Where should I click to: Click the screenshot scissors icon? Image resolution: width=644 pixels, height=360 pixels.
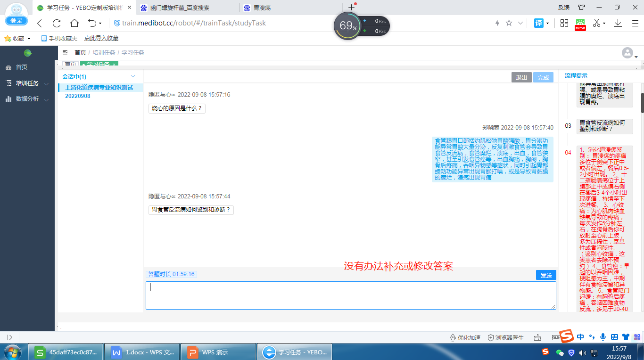pos(597,23)
